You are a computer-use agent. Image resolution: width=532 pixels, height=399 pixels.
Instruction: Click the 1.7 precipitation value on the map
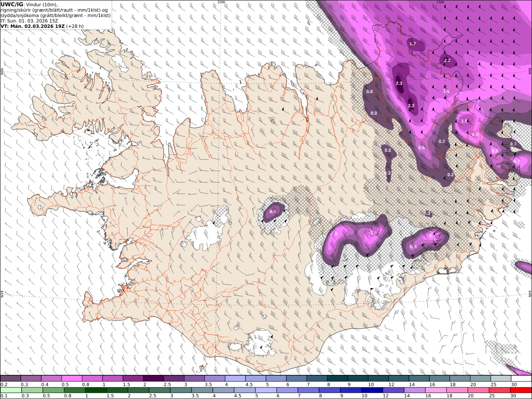tap(413, 44)
